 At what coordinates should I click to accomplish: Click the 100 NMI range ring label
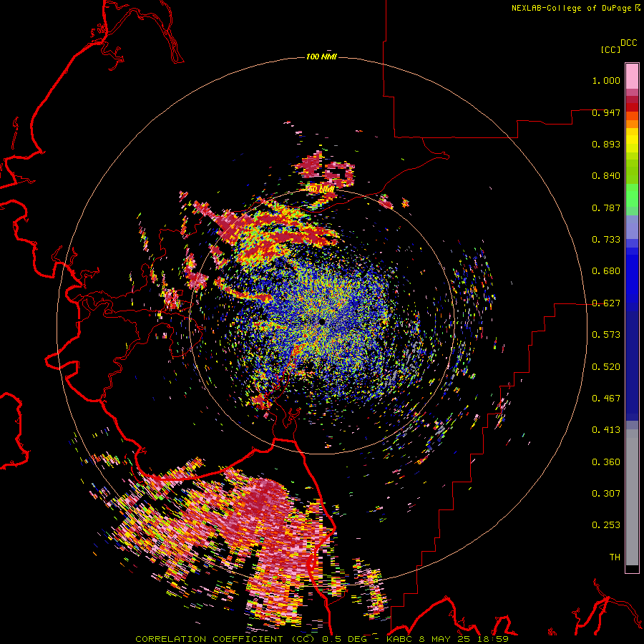321,57
